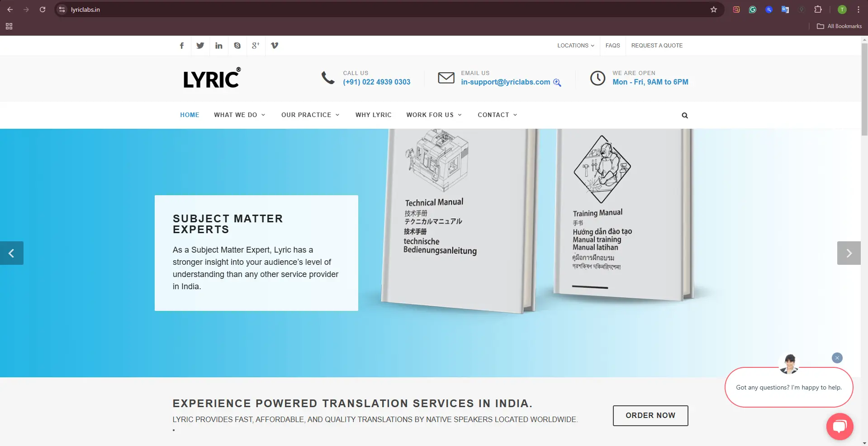Advance to the next carousel slide

pyautogui.click(x=849, y=253)
